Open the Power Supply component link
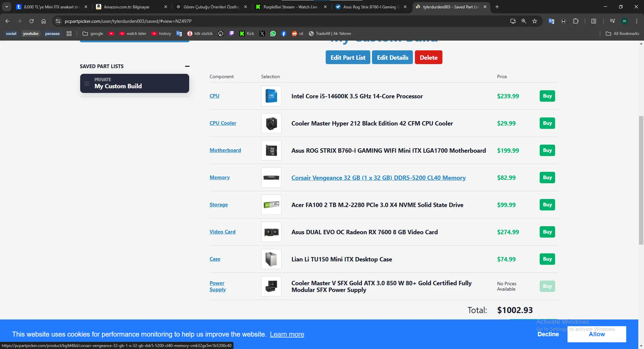This screenshot has width=644, height=349. tap(218, 286)
